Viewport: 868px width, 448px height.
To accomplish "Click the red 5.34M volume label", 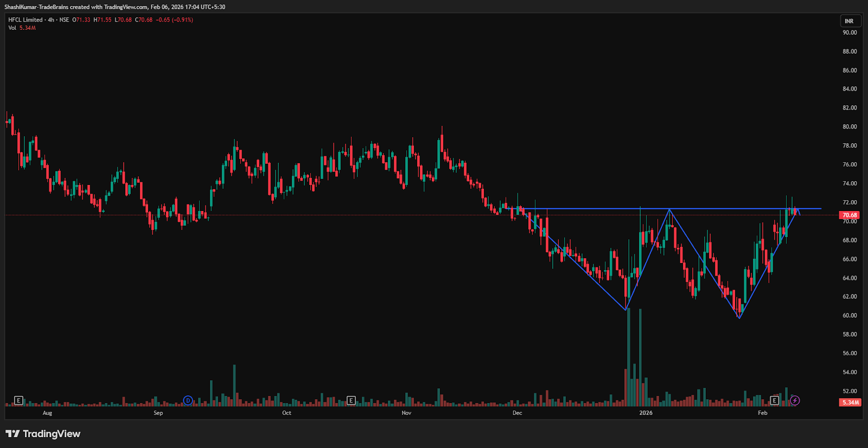I will 850,402.
